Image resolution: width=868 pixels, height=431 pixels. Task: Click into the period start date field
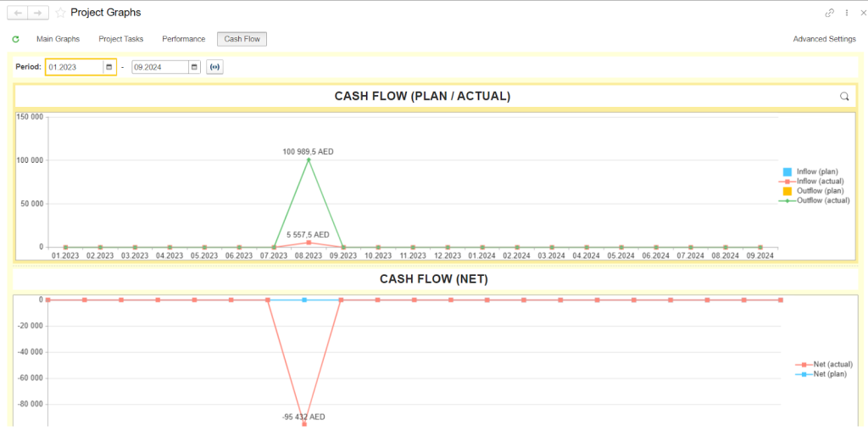(75, 67)
